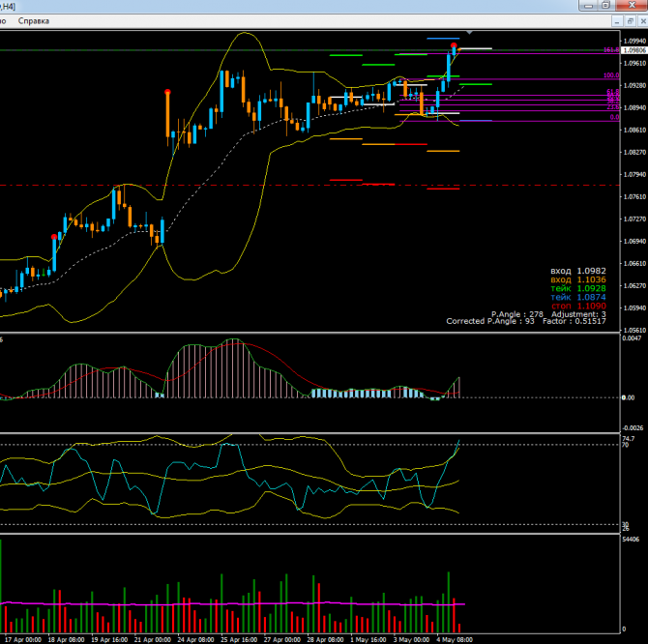The width and height of the screenshot is (648, 644).
Task: Click the Fibonacci 100.0 level label
Action: tap(611, 75)
